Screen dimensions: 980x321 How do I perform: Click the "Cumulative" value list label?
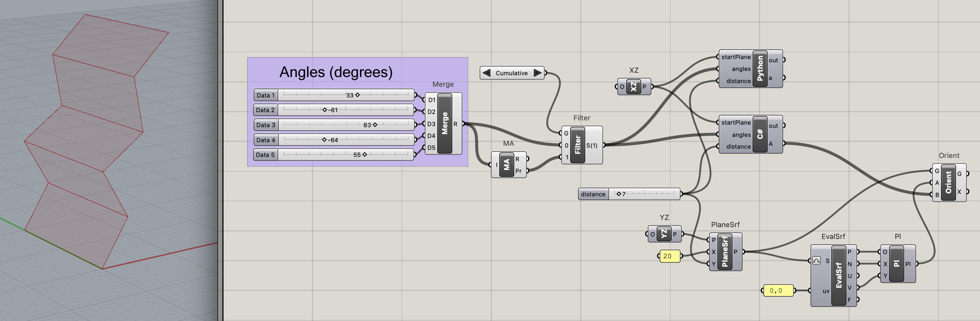pos(512,73)
